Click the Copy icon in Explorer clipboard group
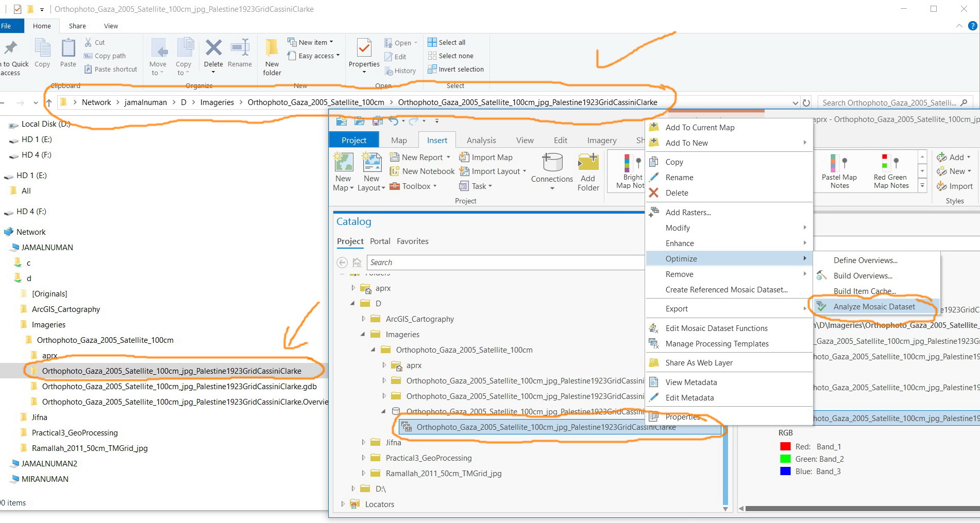The height and width of the screenshot is (523, 980). pos(42,48)
